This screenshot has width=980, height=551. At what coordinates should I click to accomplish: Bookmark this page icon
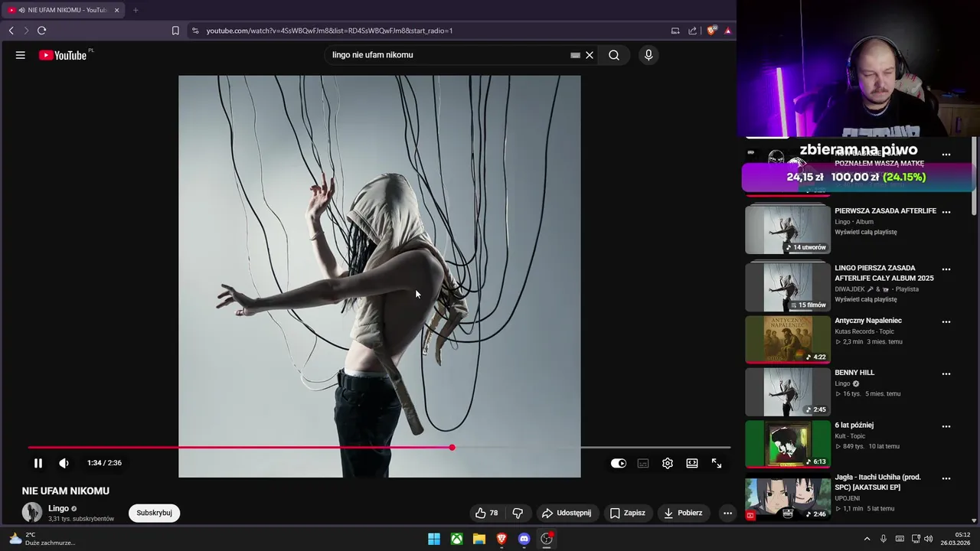175,31
